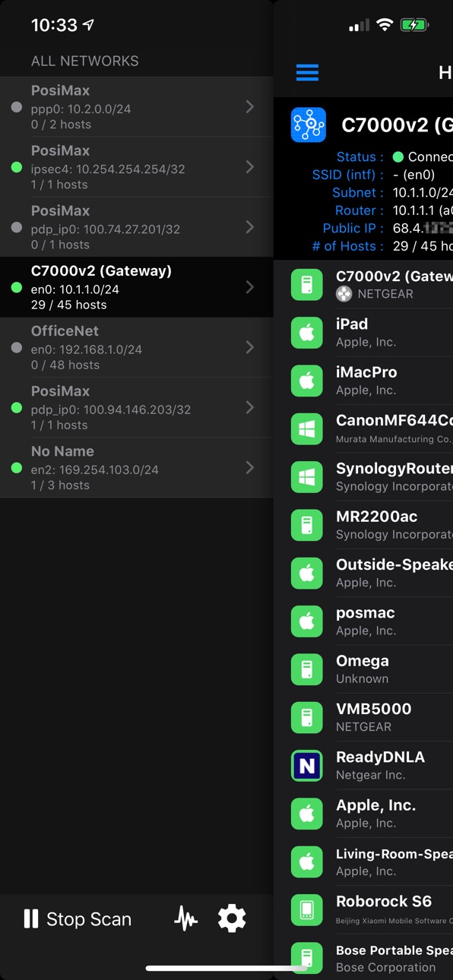This screenshot has height=980, width=453.
Task: Open settings gear icon
Action: click(232, 918)
